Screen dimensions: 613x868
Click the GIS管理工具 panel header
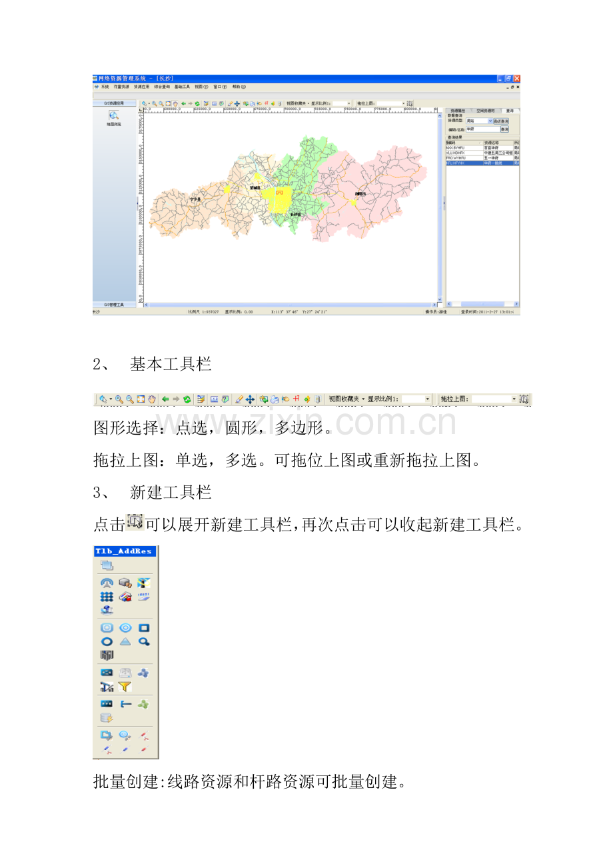[x=114, y=304]
